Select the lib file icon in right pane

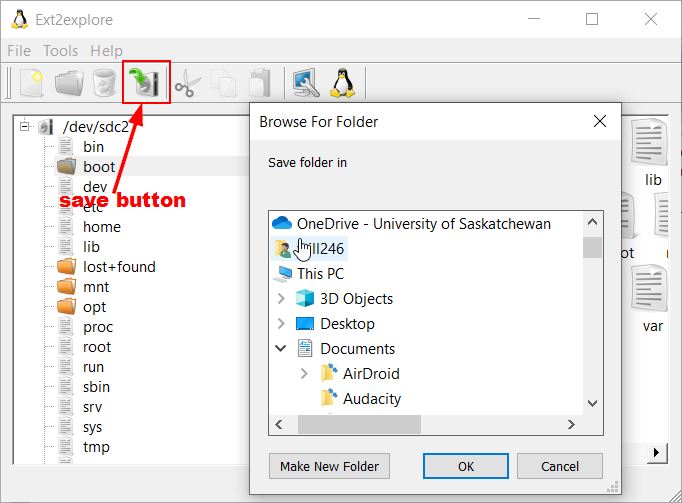(x=649, y=142)
